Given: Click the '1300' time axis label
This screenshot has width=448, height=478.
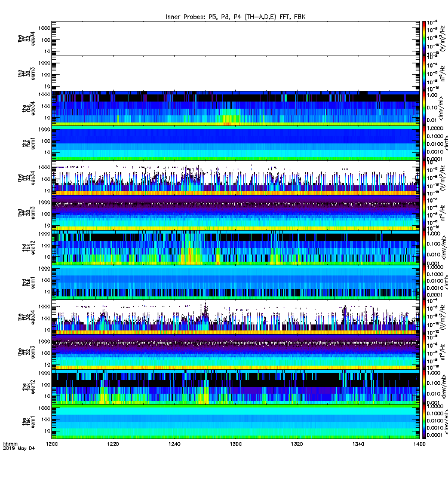Looking at the screenshot, I should point(235,444).
